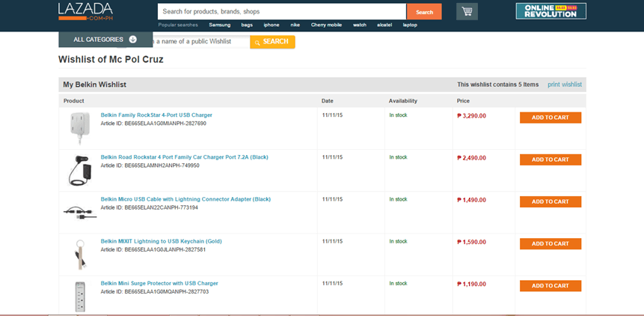Image resolution: width=644 pixels, height=316 pixels.
Task: Open the Online Revolution banner
Action: 551,11
